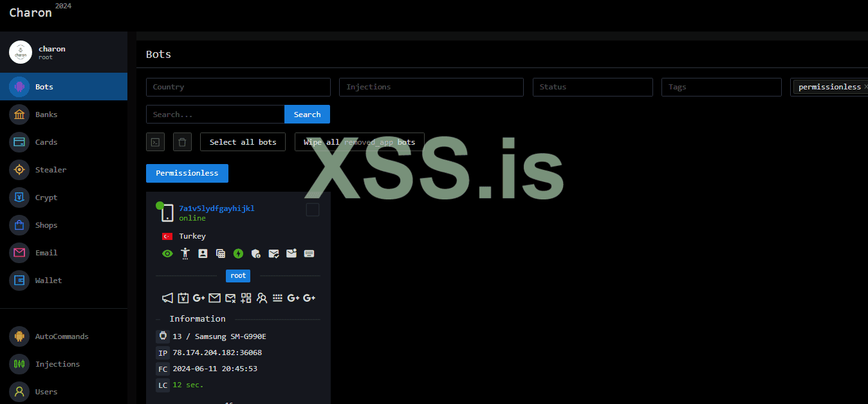Open the Status filter dropdown
This screenshot has height=404, width=868.
coord(593,87)
